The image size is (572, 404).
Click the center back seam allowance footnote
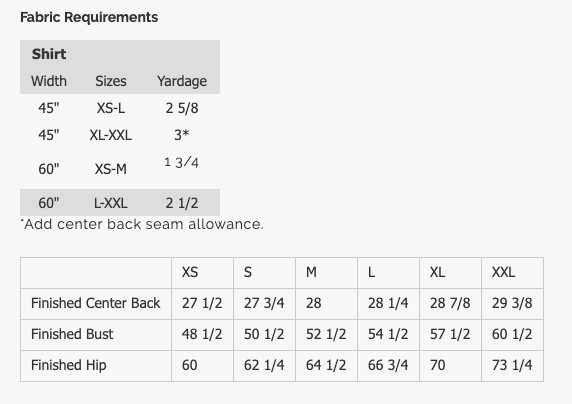click(142, 224)
